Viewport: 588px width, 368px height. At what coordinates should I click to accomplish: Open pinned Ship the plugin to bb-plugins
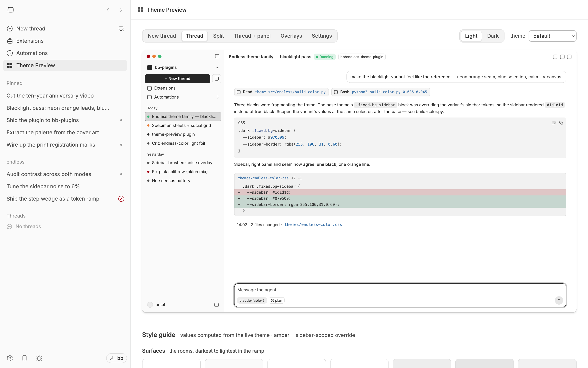tap(65, 120)
